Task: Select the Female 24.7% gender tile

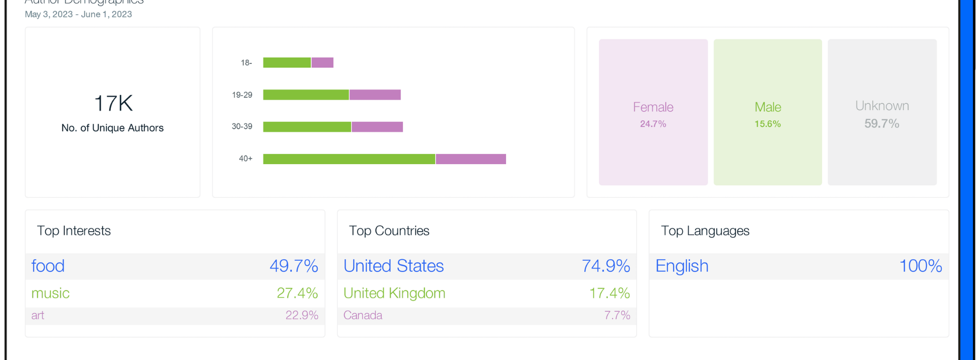Action: pyautogui.click(x=653, y=112)
